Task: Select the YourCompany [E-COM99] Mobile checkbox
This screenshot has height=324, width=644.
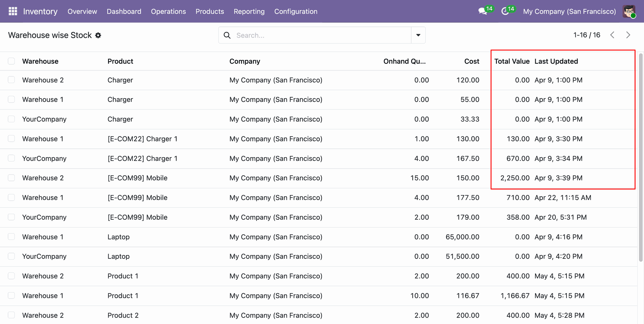Action: click(x=11, y=217)
